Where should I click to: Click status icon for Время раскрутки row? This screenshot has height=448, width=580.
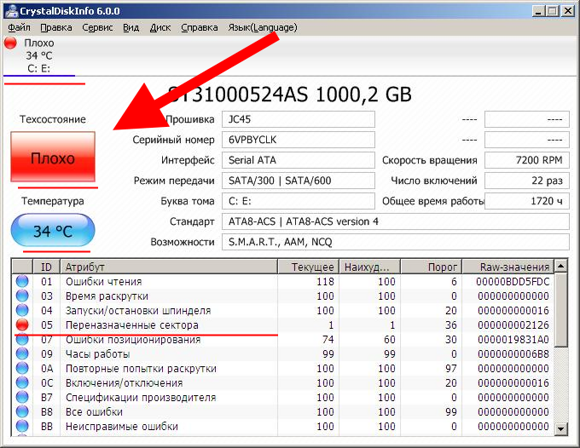22,296
